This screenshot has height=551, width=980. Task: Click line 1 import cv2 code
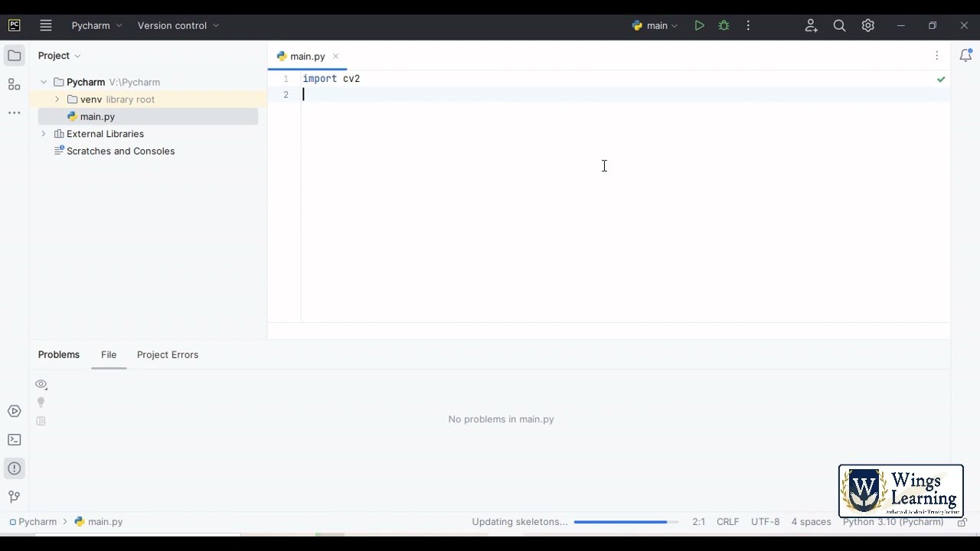(x=332, y=79)
